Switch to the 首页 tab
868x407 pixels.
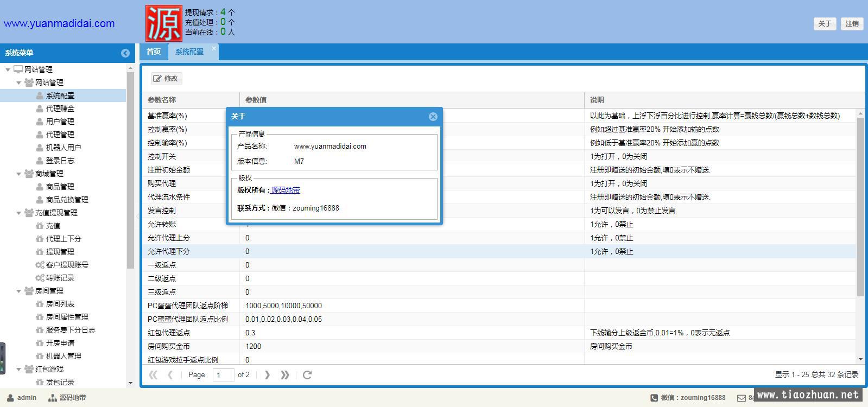tap(154, 52)
